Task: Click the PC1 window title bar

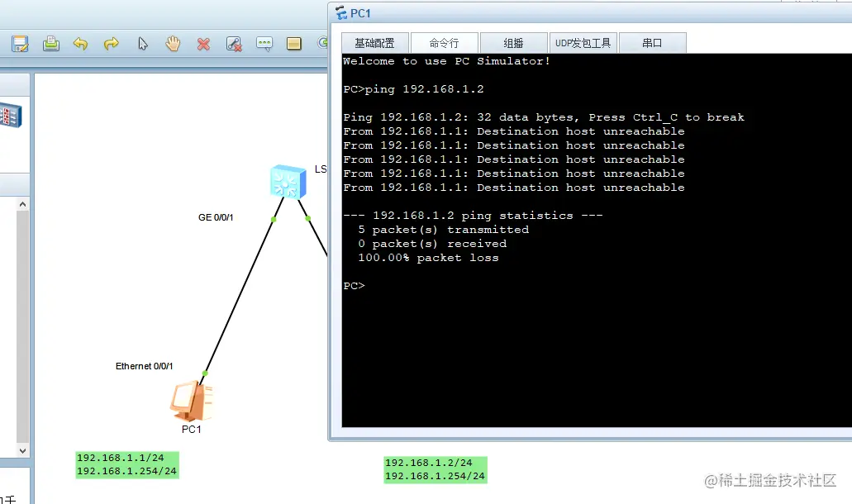Action: point(591,13)
